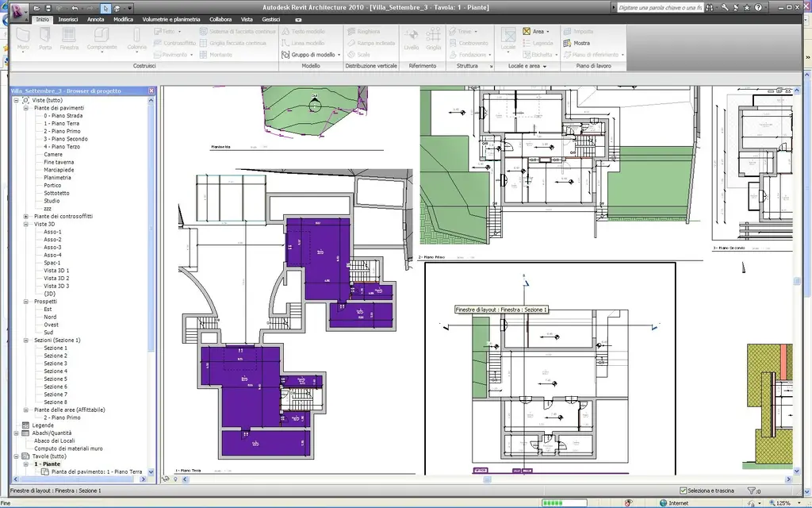Viewport: 812px width, 508px height.
Task: Click the binoculars search icon
Action: pos(710,8)
